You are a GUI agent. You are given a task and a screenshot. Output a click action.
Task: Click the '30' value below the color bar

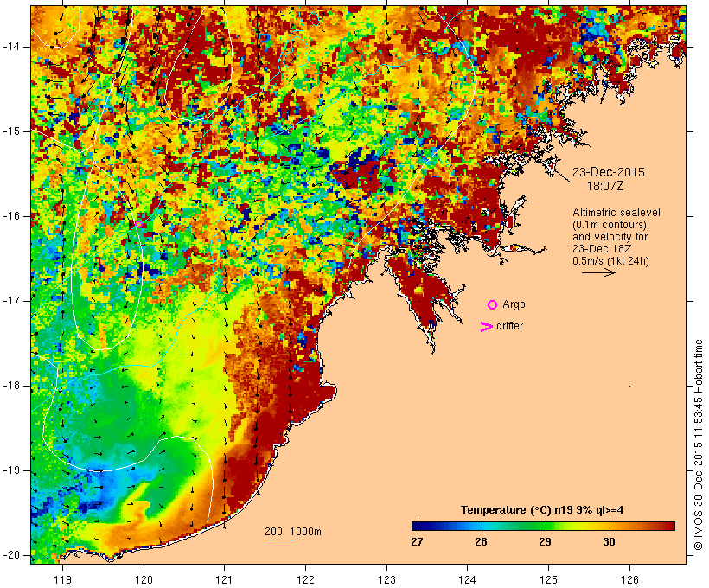609,541
